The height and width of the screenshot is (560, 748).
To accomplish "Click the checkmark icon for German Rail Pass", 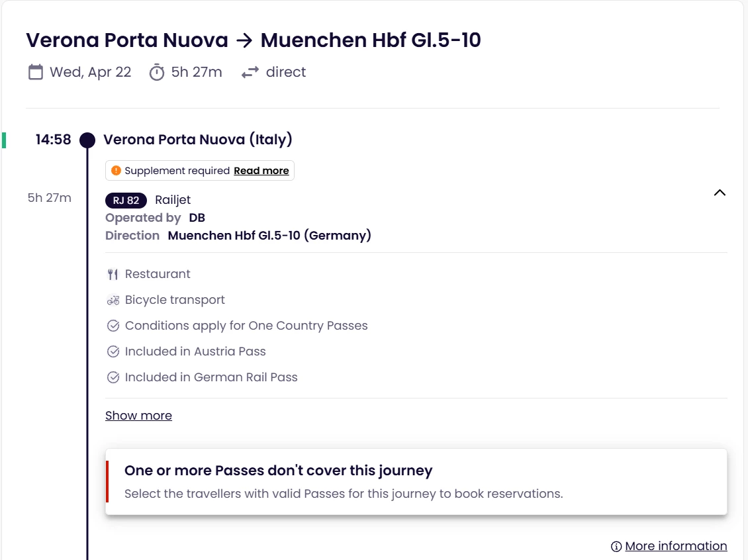I will click(x=113, y=377).
